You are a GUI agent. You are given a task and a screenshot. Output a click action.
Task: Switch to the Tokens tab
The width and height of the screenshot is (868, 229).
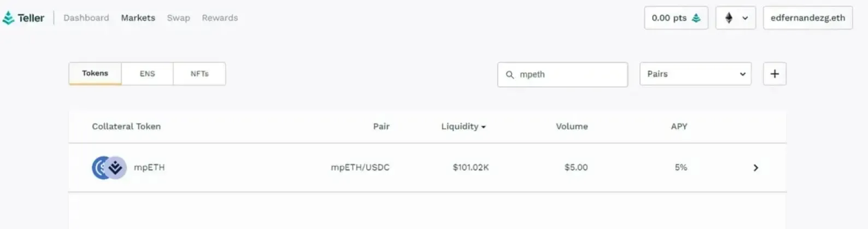95,73
